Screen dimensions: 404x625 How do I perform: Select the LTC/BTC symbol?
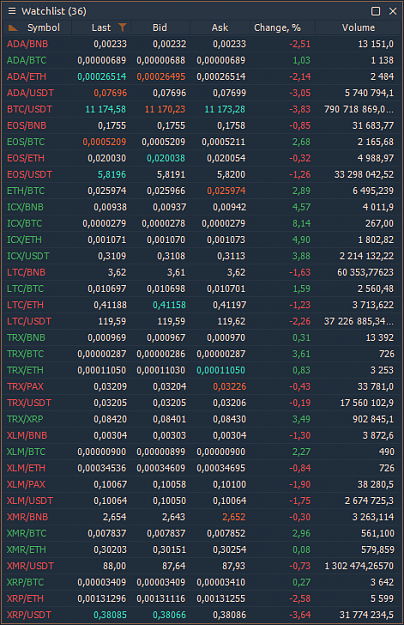25,289
